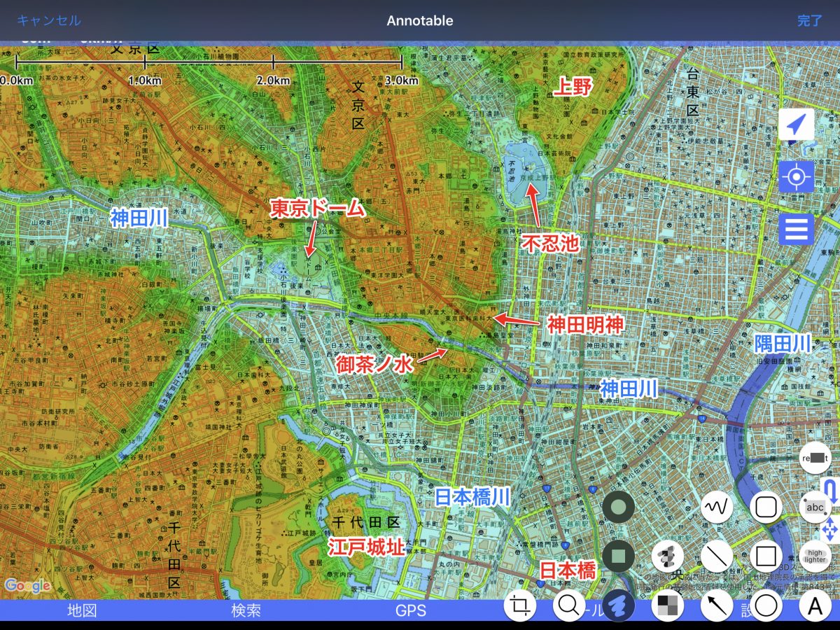The height and width of the screenshot is (630, 840).
Task: Choose the straight line tool
Action: point(716,556)
